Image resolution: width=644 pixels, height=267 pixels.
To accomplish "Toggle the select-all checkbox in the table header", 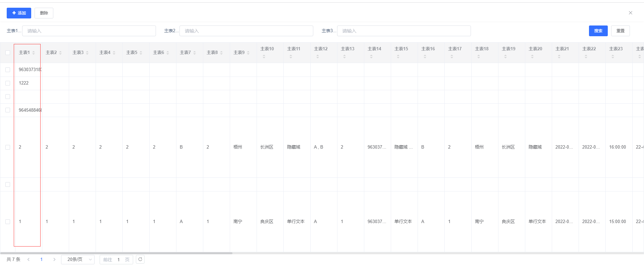I will [8, 53].
